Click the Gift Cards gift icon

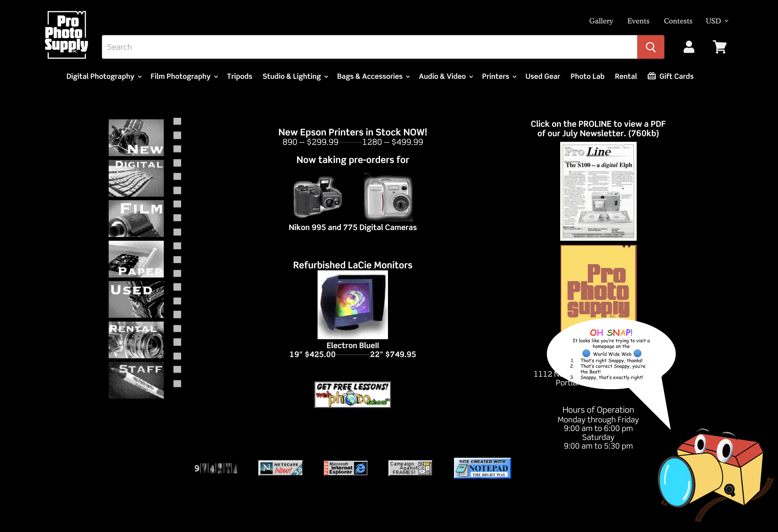click(651, 76)
